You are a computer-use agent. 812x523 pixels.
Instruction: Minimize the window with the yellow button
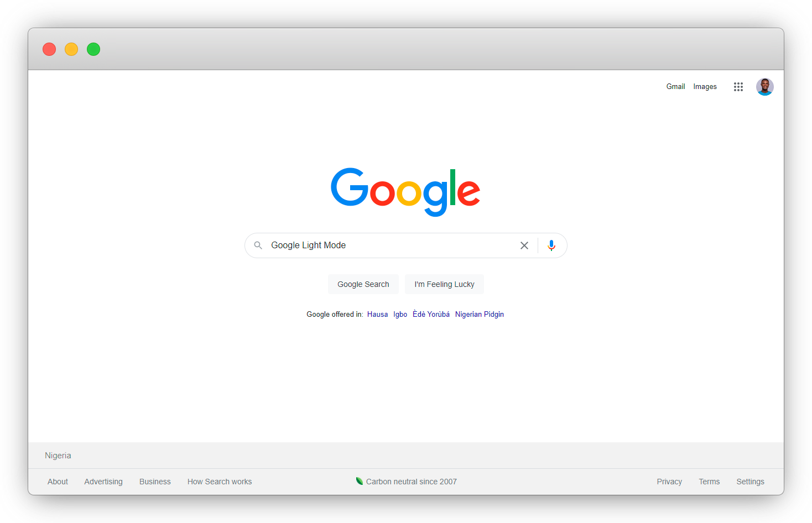coord(71,49)
